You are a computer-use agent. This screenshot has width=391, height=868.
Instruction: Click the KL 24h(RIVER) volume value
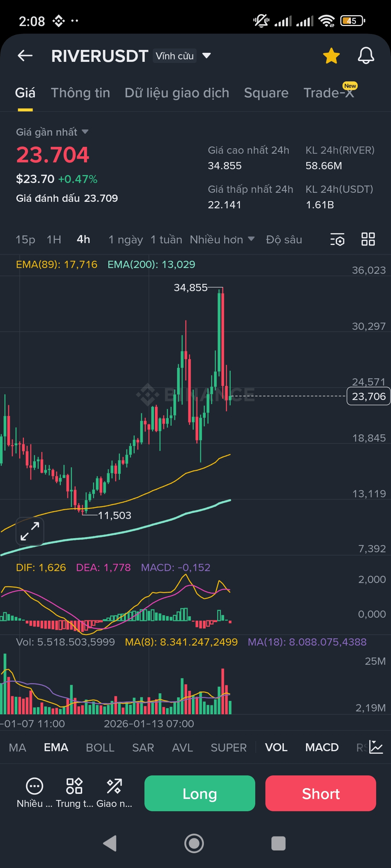[324, 166]
